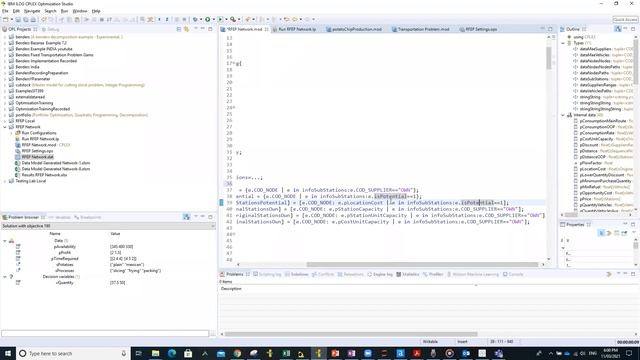
Task: Select the Description column header in Problems
Action: (231, 289)
